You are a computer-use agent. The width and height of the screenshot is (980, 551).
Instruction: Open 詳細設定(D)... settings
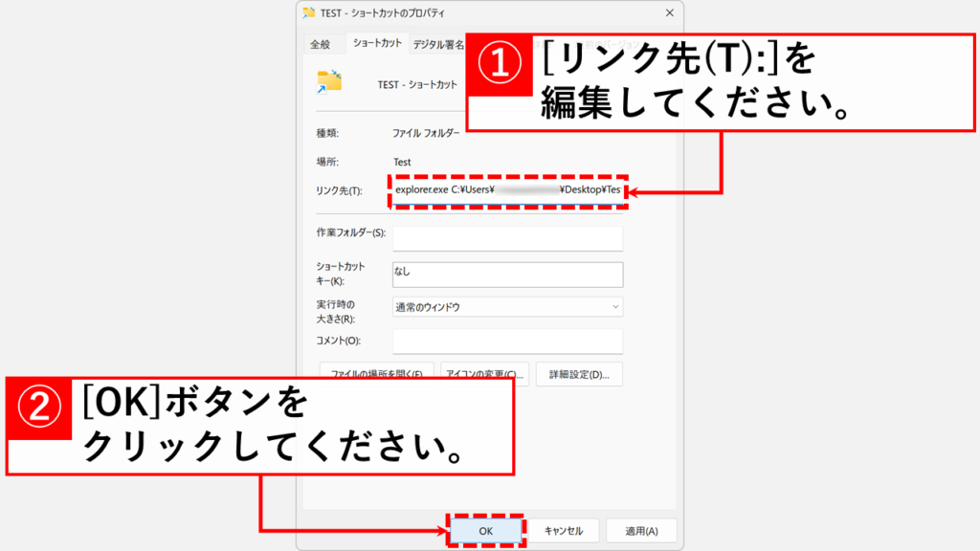pos(579,374)
